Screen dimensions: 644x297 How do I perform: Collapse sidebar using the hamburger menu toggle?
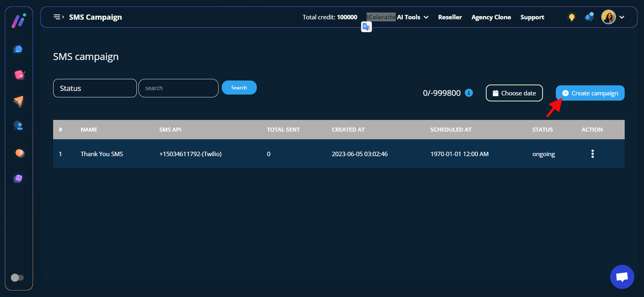tap(59, 17)
